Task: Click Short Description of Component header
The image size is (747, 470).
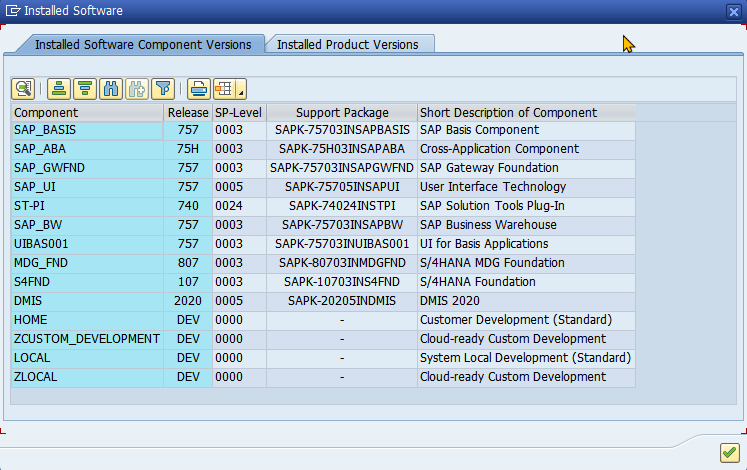Action: point(526,113)
